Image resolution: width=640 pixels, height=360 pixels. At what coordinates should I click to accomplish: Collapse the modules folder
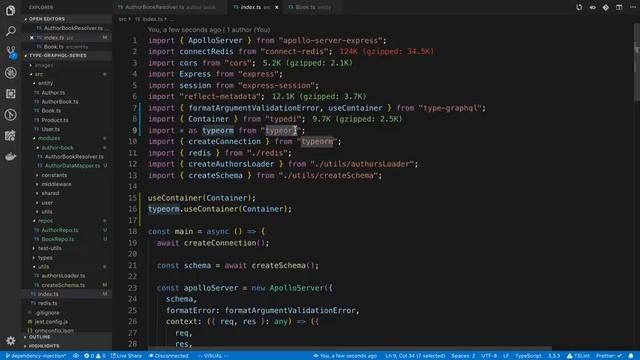pos(66,138)
